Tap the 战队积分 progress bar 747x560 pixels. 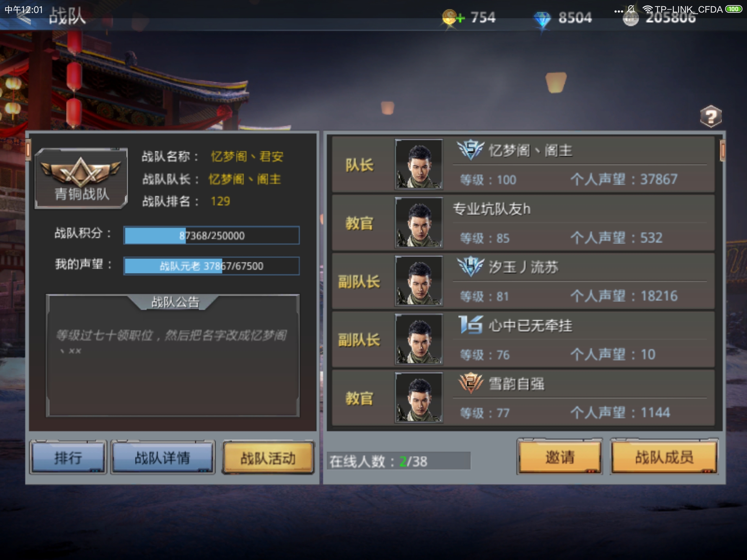212,236
